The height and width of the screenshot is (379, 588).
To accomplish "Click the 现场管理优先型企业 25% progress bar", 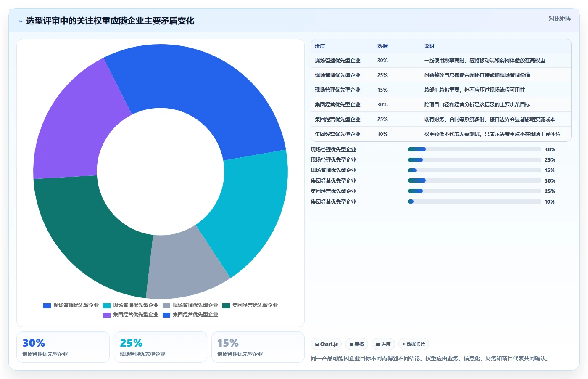I will pos(475,160).
